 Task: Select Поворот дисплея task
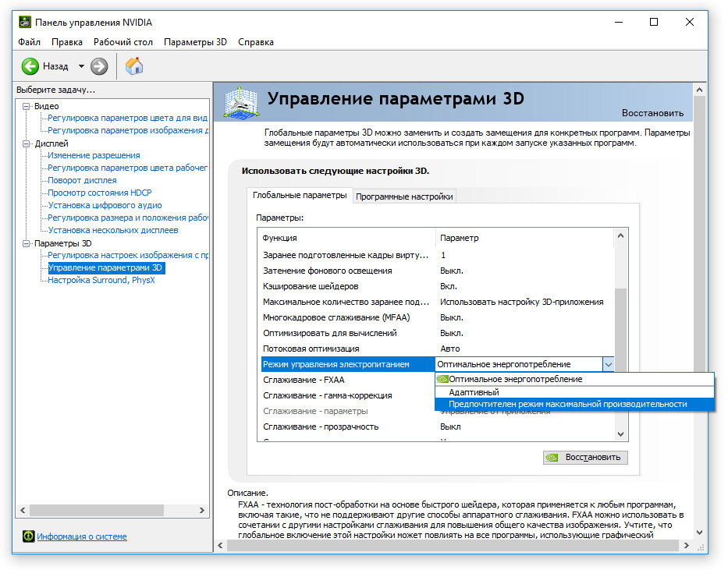[x=82, y=180]
